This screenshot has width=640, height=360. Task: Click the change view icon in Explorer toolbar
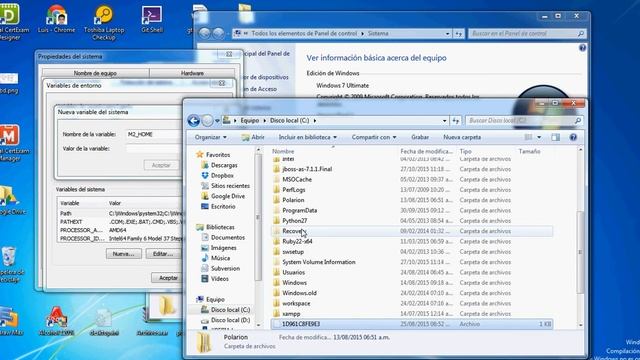pyautogui.click(x=528, y=137)
